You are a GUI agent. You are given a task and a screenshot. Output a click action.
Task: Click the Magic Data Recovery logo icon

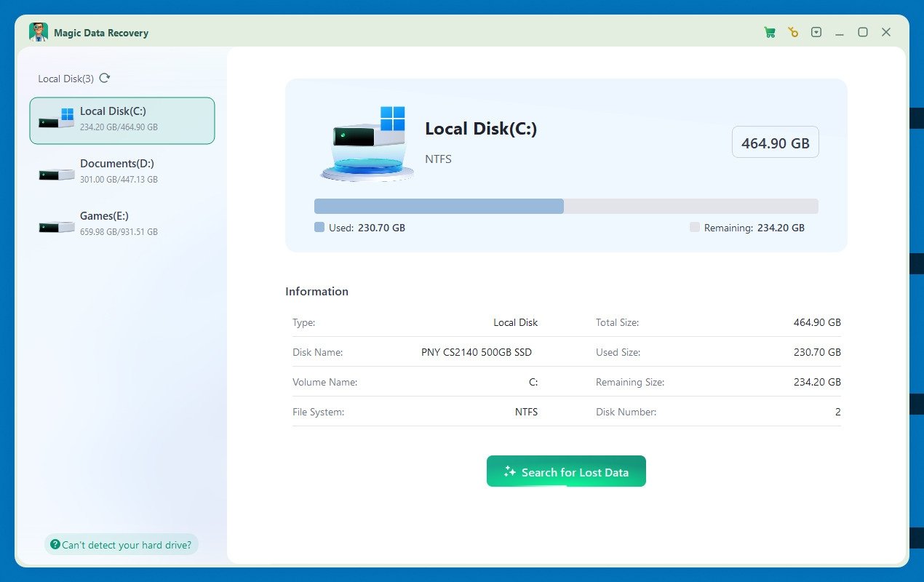[39, 32]
